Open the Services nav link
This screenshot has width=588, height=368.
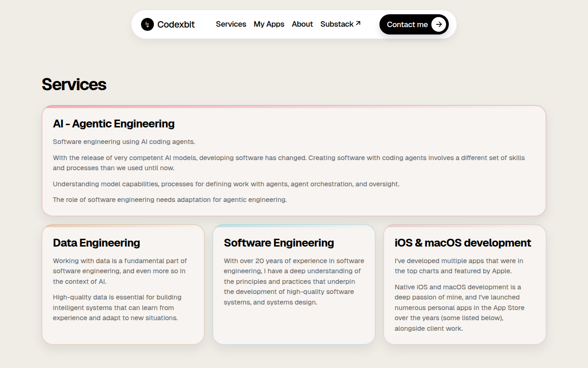(x=231, y=24)
